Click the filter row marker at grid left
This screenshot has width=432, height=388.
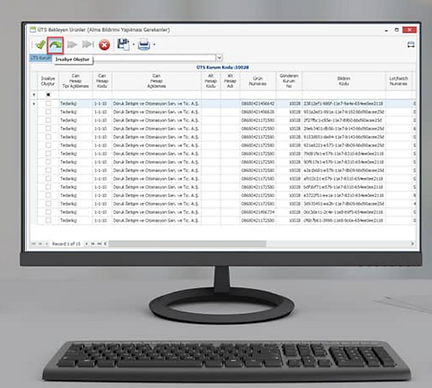coord(34,95)
